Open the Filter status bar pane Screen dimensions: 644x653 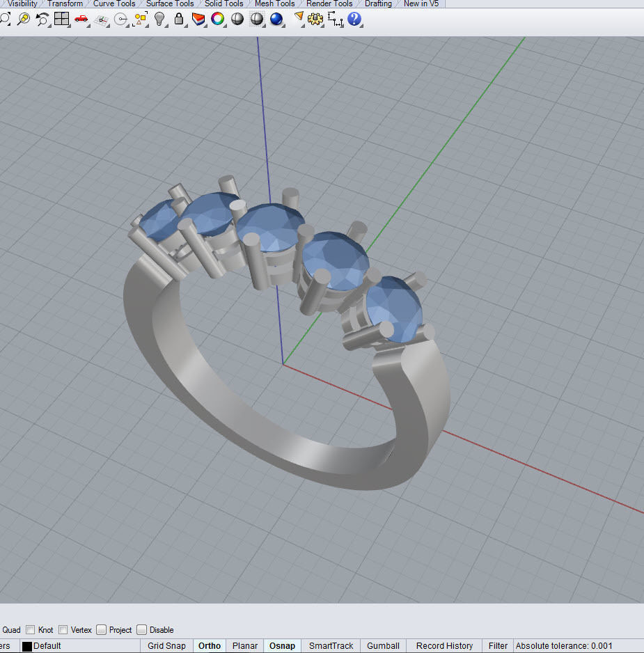pyautogui.click(x=498, y=645)
